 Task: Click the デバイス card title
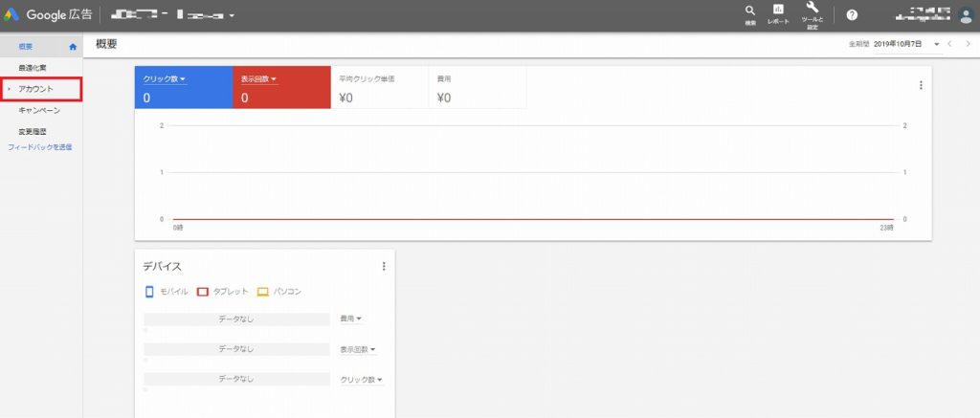pyautogui.click(x=163, y=267)
